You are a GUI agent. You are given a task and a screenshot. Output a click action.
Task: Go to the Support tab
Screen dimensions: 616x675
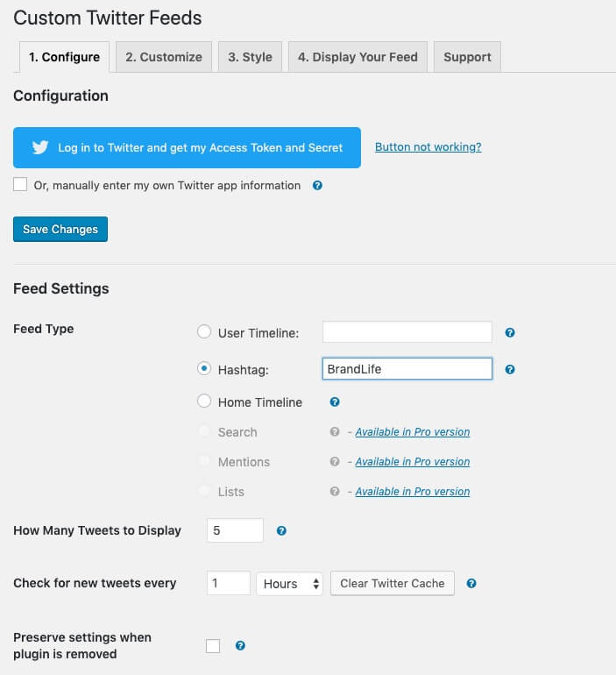pos(467,57)
